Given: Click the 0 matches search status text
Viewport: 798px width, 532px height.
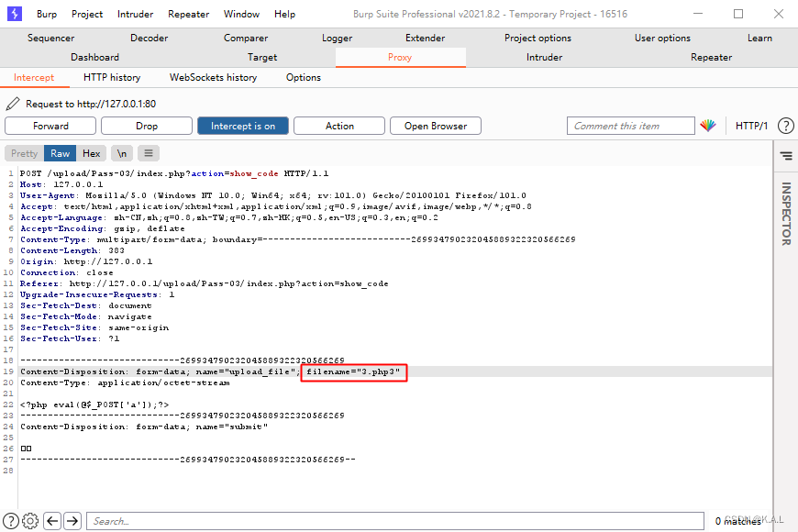Looking at the screenshot, I should click(x=738, y=521).
